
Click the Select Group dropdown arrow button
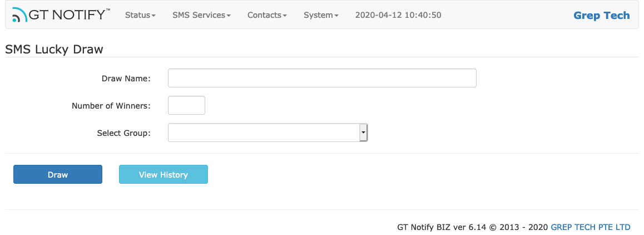pyautogui.click(x=363, y=133)
